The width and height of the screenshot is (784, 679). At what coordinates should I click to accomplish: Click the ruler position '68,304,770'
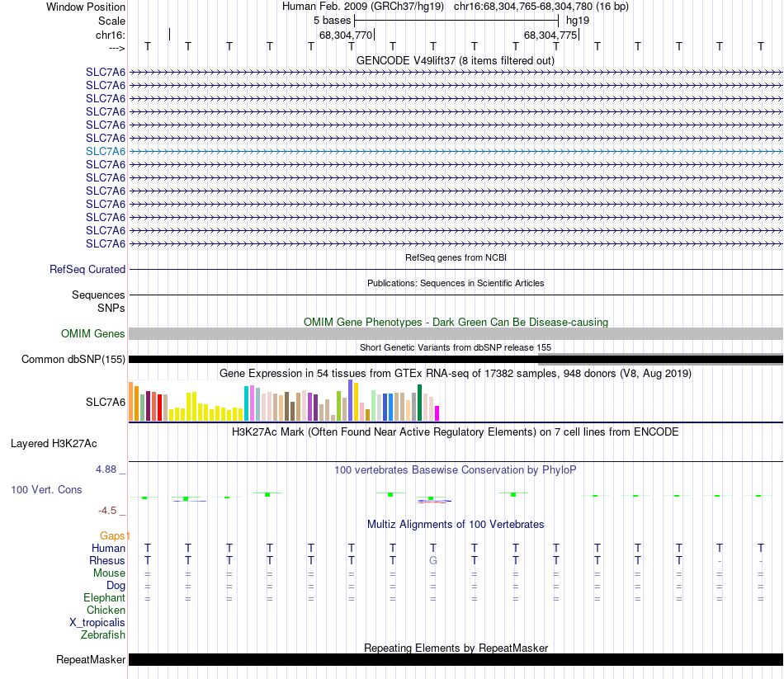tap(346, 35)
